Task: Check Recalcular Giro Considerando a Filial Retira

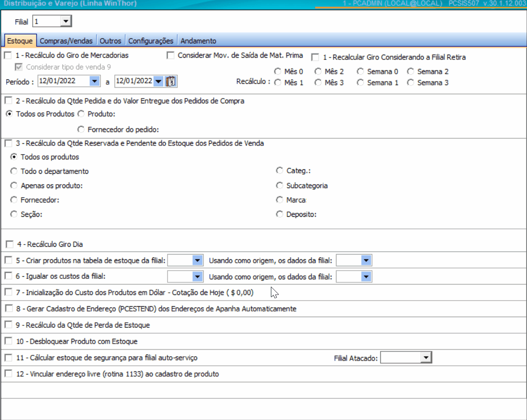Action: pos(315,57)
